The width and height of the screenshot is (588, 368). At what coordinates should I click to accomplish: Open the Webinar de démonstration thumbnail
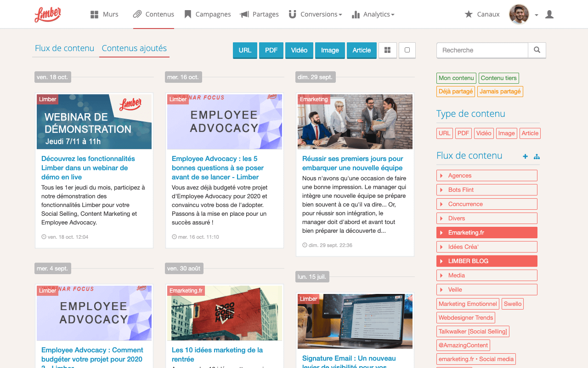pyautogui.click(x=94, y=122)
